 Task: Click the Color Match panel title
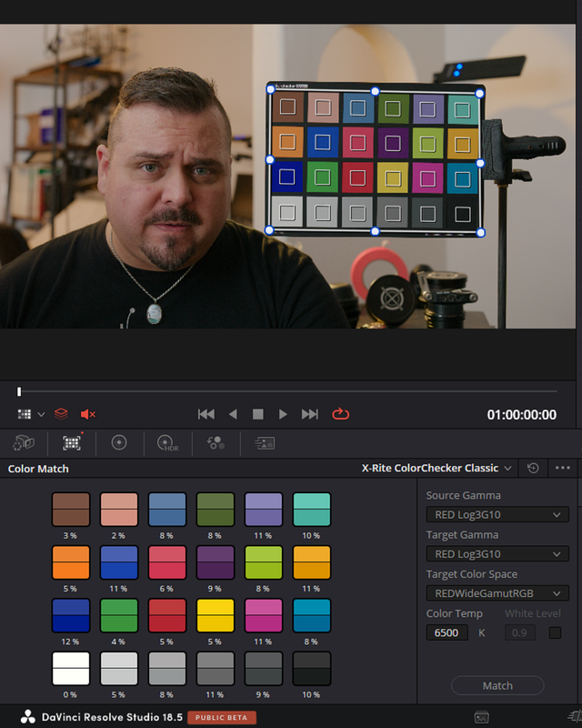38,469
